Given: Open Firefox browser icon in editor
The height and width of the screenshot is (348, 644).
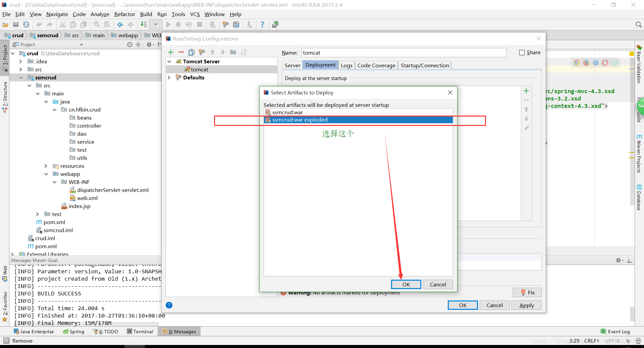Looking at the screenshot, I should pos(586,63).
